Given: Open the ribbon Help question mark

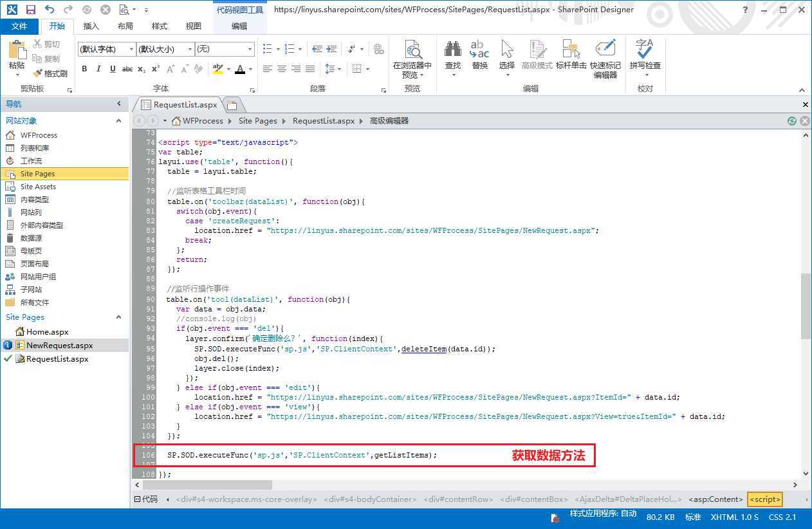Looking at the screenshot, I should pos(745,10).
